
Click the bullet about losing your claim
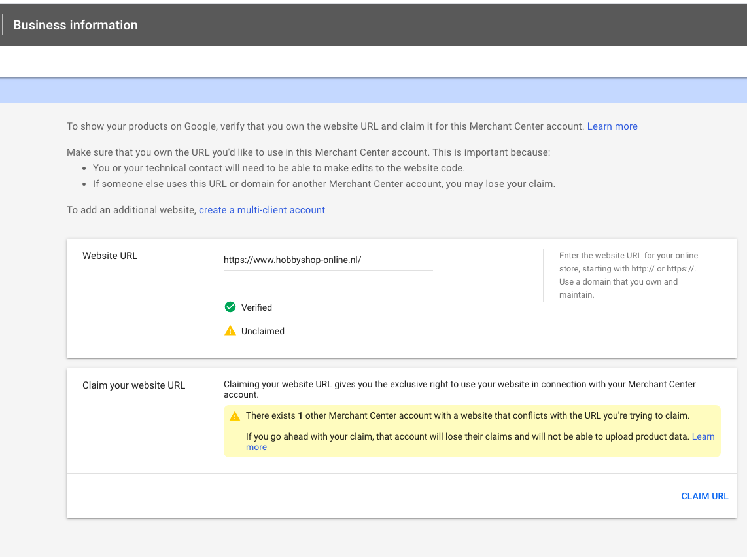click(x=324, y=184)
